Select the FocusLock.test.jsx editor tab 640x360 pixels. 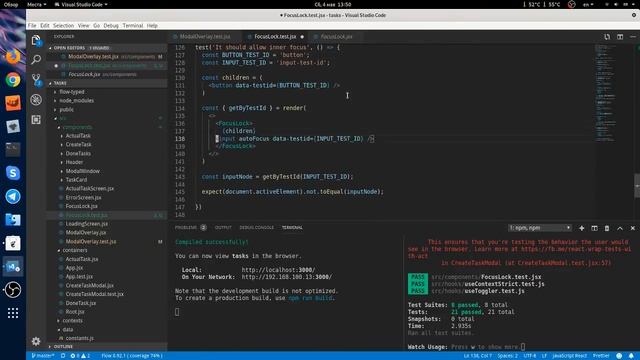(275, 37)
